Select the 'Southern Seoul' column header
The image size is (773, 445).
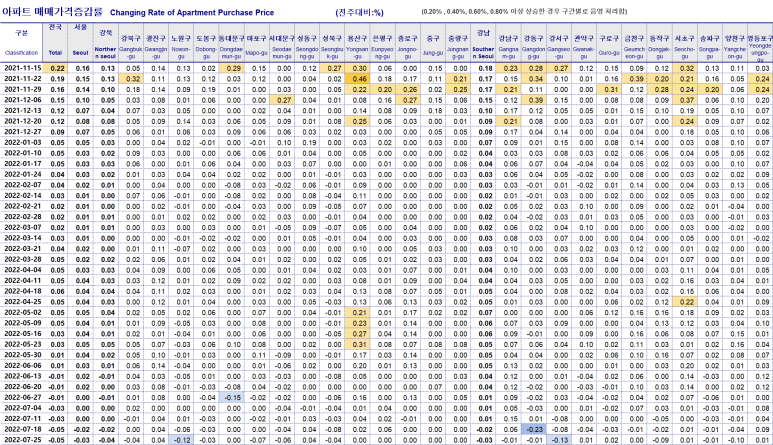point(483,43)
